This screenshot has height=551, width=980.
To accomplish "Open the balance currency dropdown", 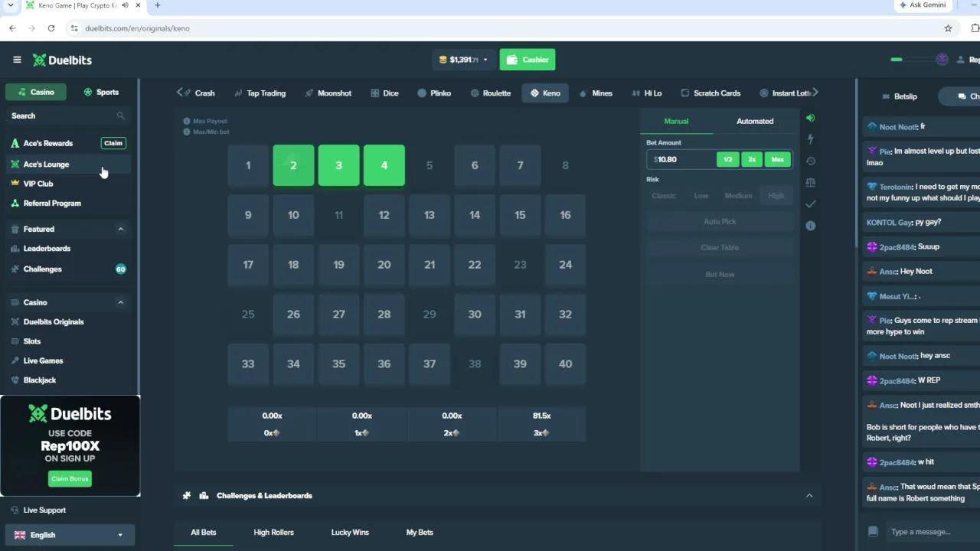I will coord(463,60).
